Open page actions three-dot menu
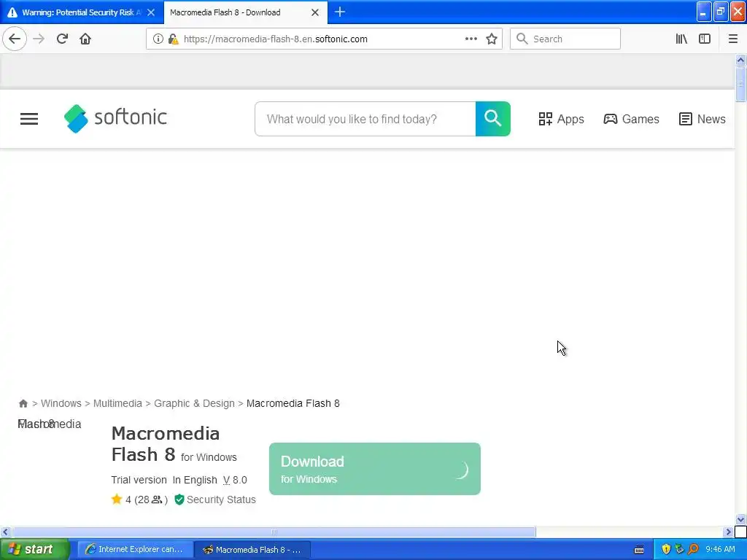Viewport: 747px width, 560px height. [471, 39]
